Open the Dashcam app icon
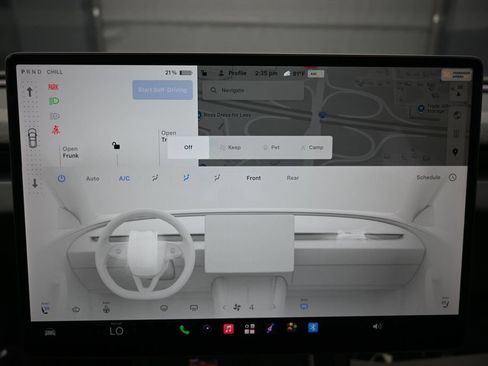Image resolution: width=488 pixels, height=366 pixels. (x=207, y=329)
